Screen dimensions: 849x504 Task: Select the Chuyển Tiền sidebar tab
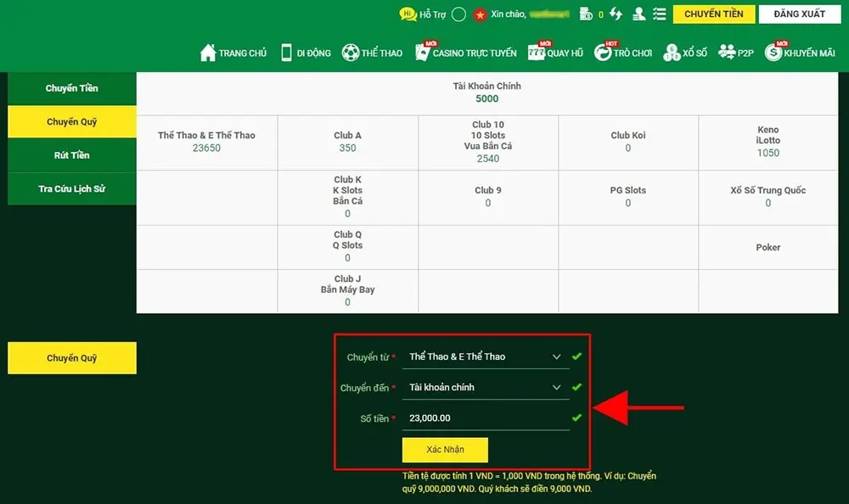[72, 88]
